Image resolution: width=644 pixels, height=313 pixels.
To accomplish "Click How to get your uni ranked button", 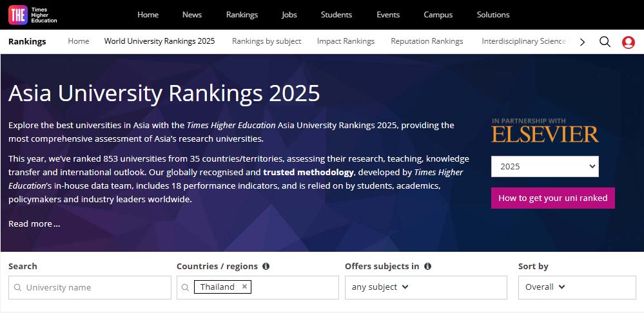I will coord(553,198).
